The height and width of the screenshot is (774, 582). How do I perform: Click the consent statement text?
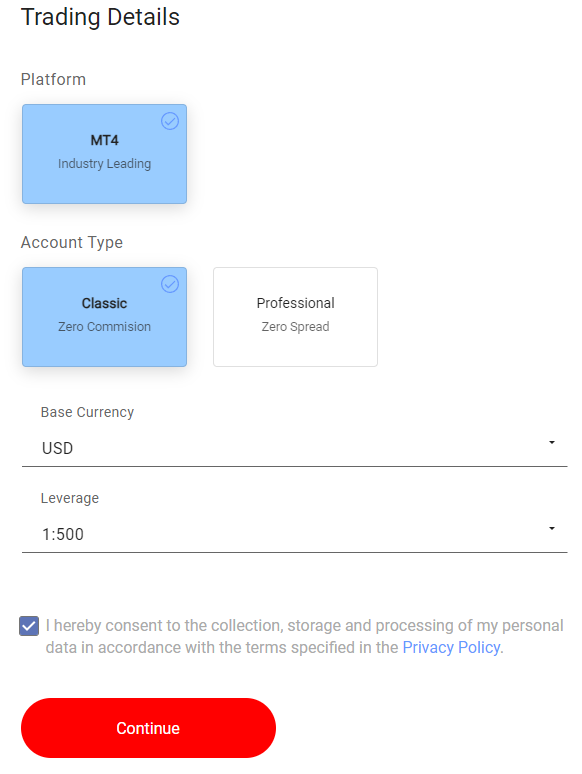tap(304, 636)
